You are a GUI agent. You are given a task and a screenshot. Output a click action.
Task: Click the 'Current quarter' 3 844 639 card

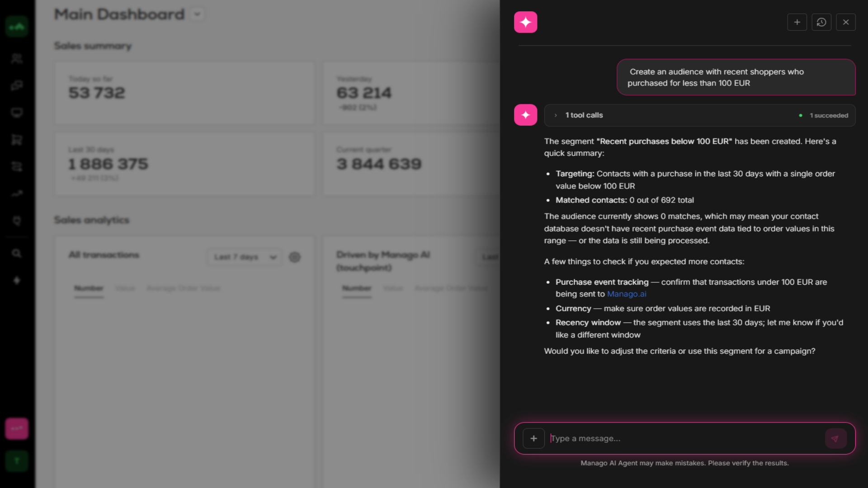[x=411, y=164]
